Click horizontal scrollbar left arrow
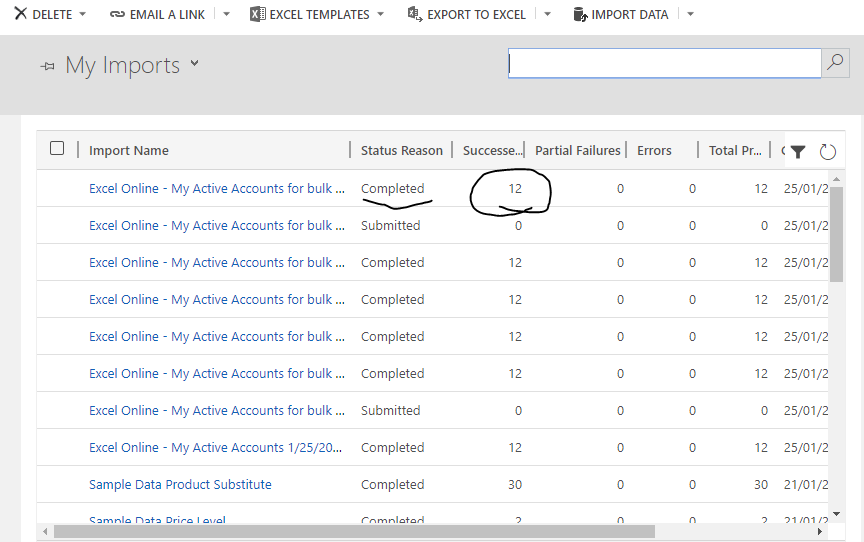 coord(45,532)
